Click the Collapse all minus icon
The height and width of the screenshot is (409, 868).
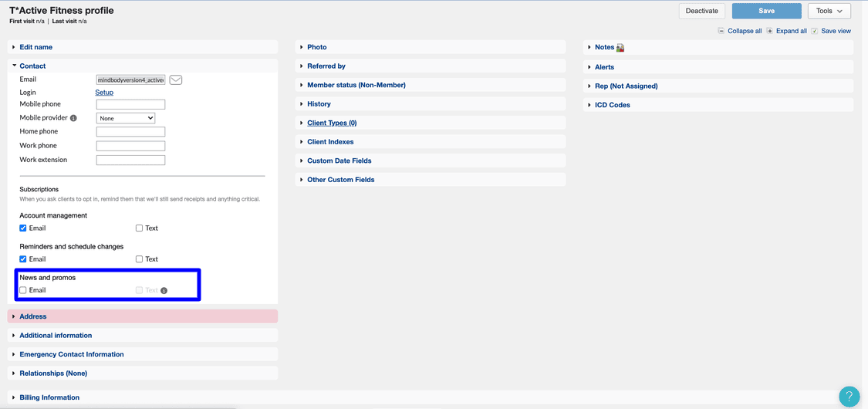(x=721, y=31)
